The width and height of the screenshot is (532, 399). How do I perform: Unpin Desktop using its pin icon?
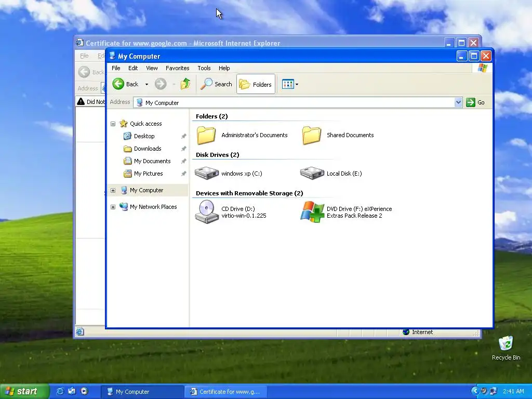click(x=183, y=137)
